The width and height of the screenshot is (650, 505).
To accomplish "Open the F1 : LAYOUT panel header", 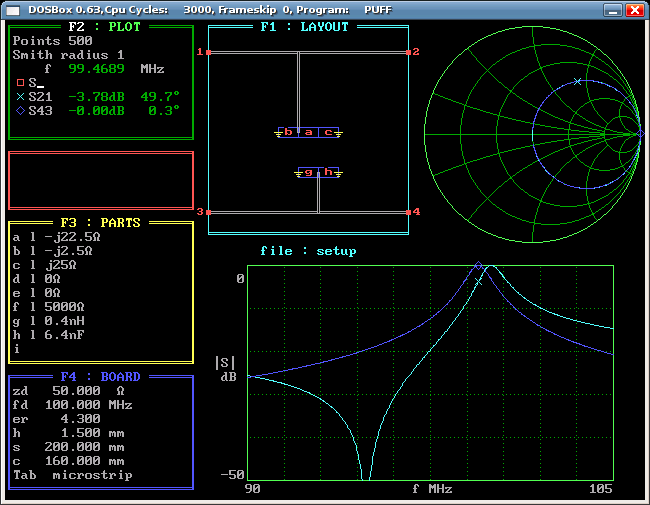I will 304,27.
